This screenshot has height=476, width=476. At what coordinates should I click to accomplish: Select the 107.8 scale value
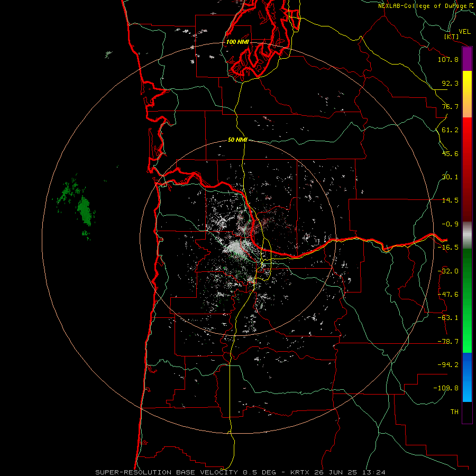coord(448,59)
